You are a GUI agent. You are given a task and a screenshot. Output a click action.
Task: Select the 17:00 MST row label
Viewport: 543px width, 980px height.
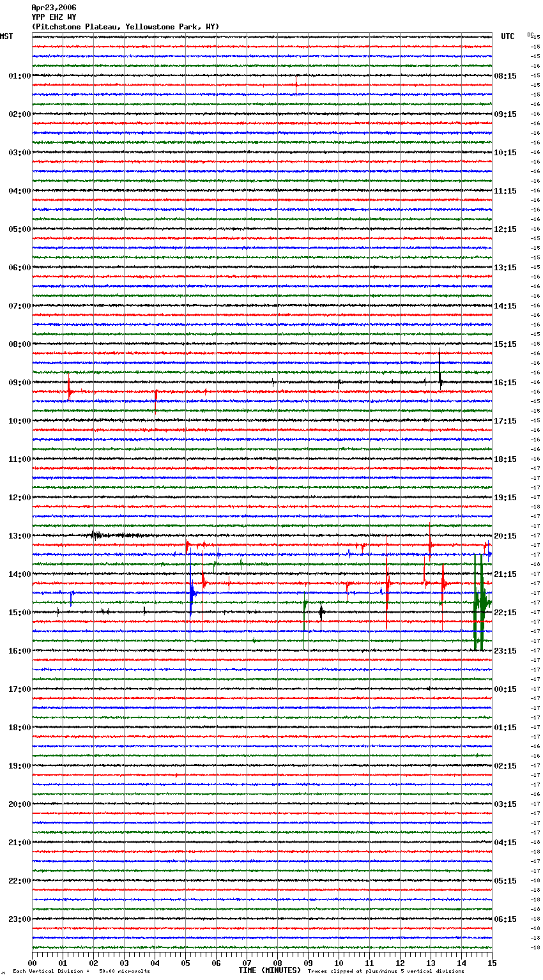tap(19, 689)
